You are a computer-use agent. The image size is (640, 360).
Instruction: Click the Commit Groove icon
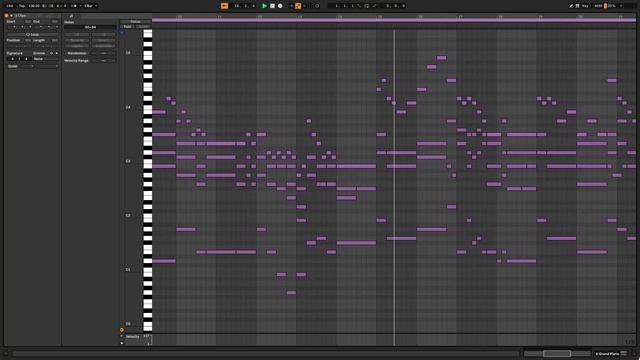point(56,53)
